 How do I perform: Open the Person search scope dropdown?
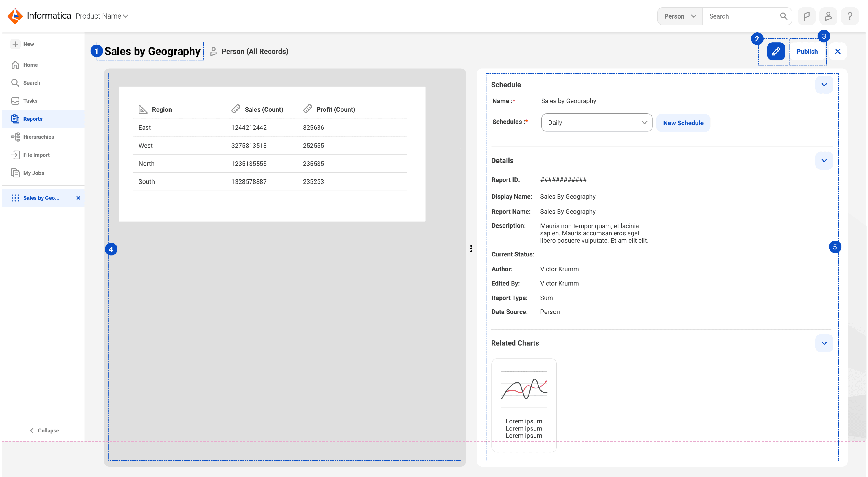tap(680, 16)
